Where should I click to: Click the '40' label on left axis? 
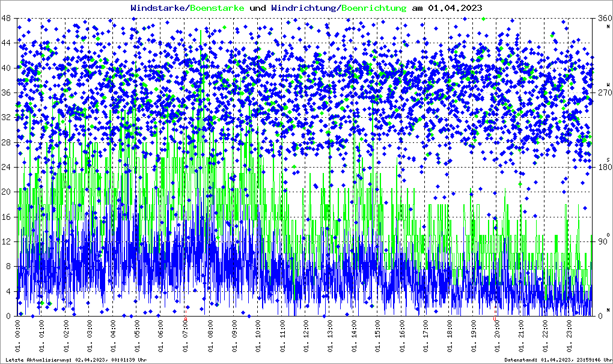point(6,68)
